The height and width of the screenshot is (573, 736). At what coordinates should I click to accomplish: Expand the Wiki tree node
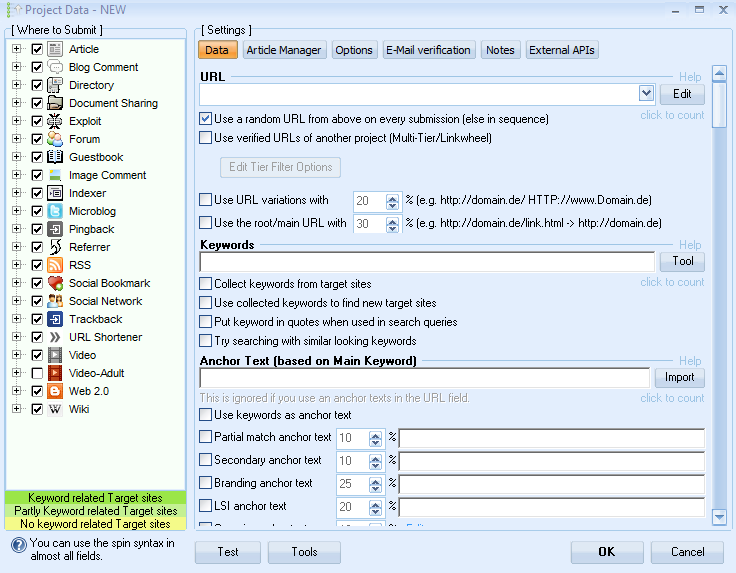coord(16,409)
